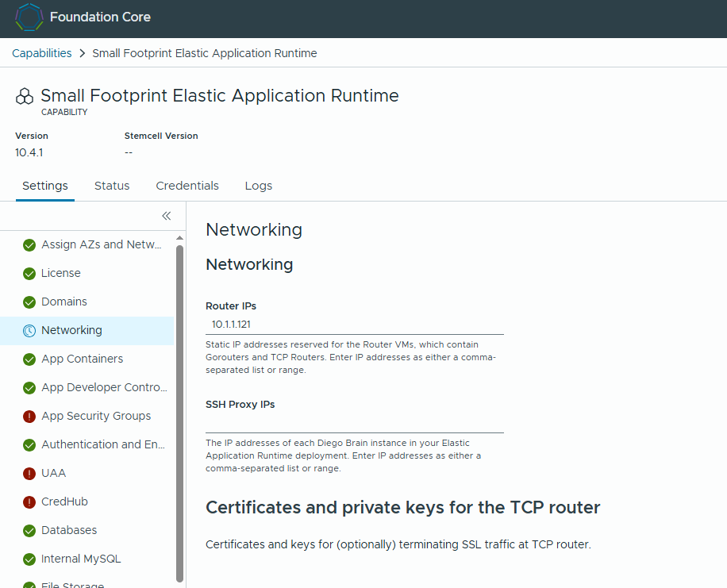The width and height of the screenshot is (727, 588).
Task: Click green check icon beside App Developer Controls
Action: pyautogui.click(x=29, y=388)
